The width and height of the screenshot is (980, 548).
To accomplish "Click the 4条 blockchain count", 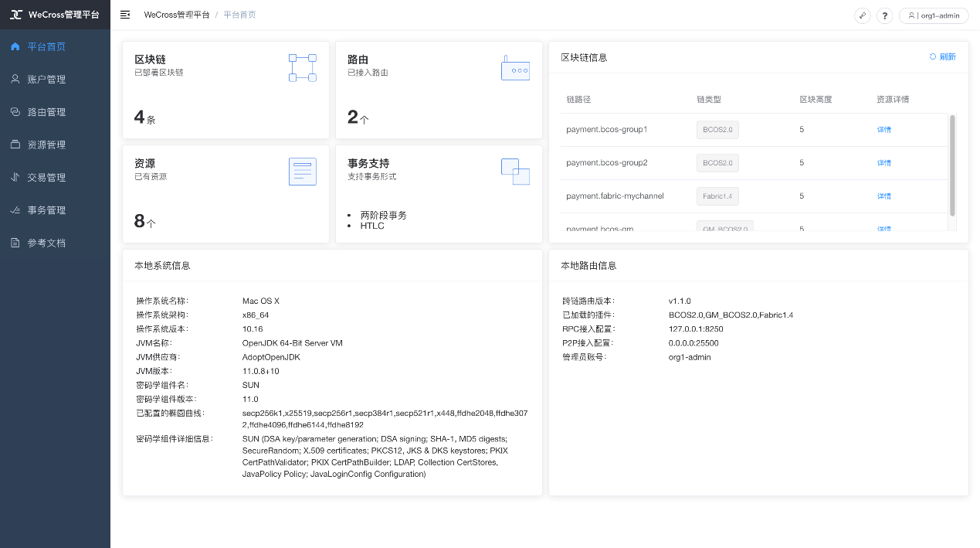I will (145, 117).
